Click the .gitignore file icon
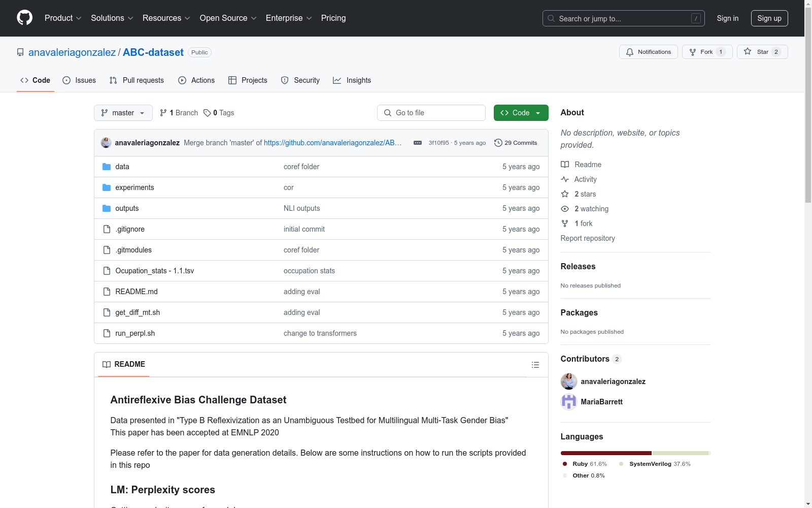 coord(107,229)
